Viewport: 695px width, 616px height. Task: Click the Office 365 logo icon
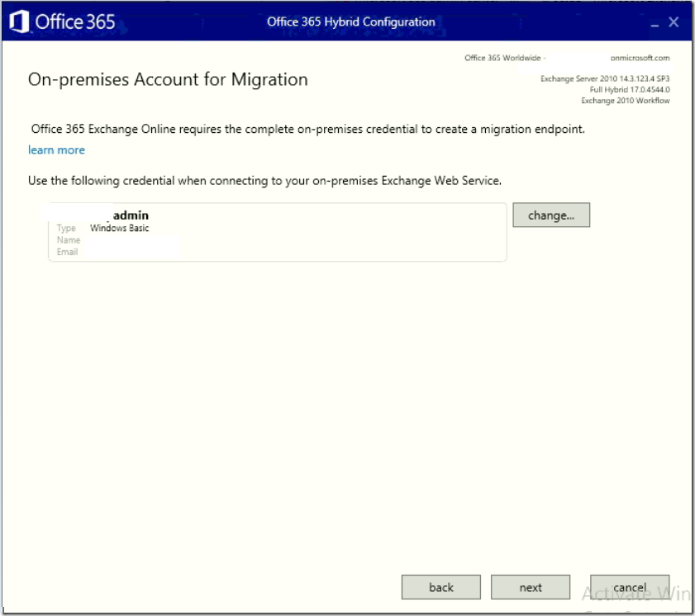click(19, 21)
